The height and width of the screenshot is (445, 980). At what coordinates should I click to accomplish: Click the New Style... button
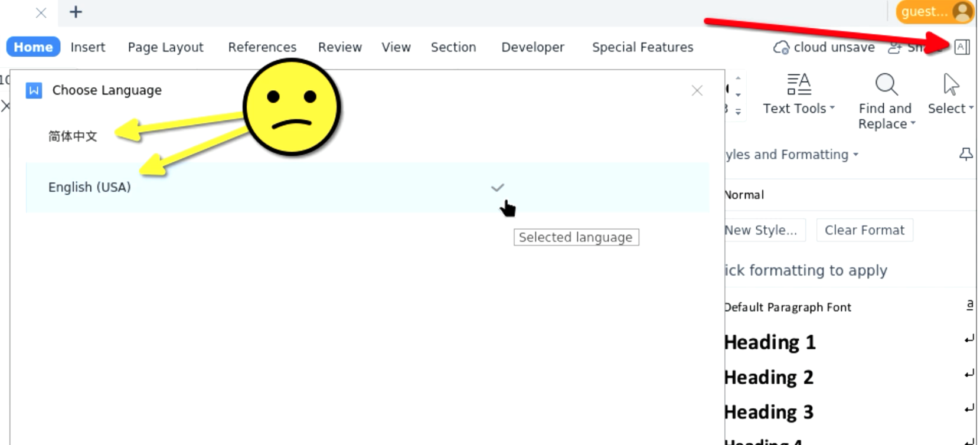pos(762,230)
